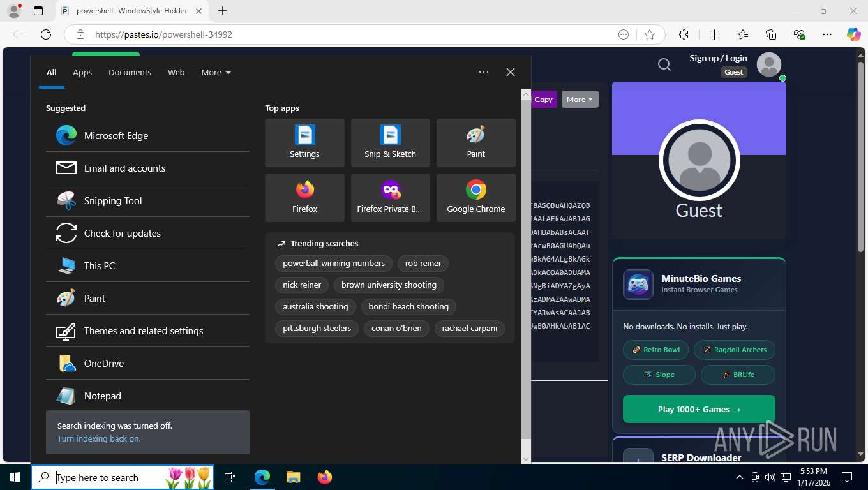Open Slope game chip
Screen dimensions: 868x490
coord(659,375)
